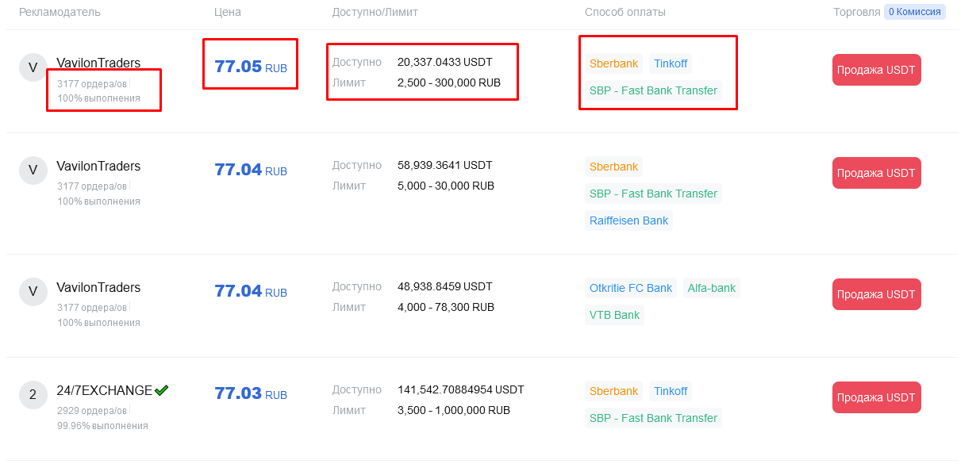Select the VTB Bank payment tag
Viewport: 980px width, 464px height.
(614, 315)
